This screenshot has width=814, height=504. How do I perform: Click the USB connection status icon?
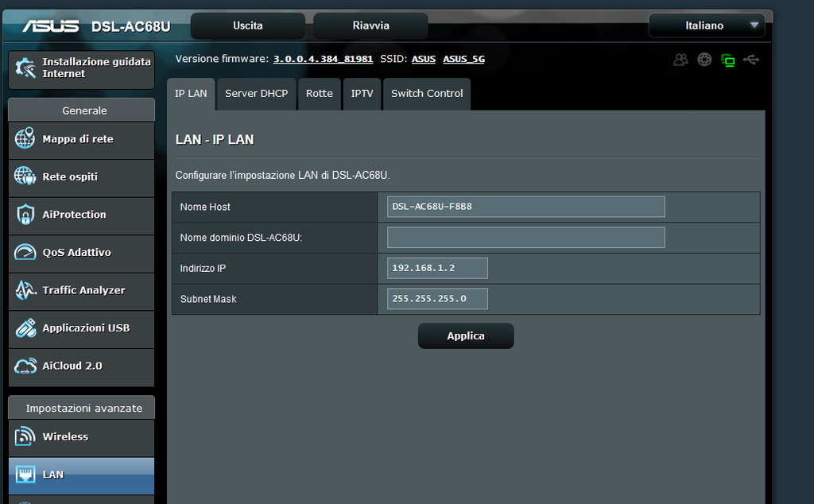point(751,60)
